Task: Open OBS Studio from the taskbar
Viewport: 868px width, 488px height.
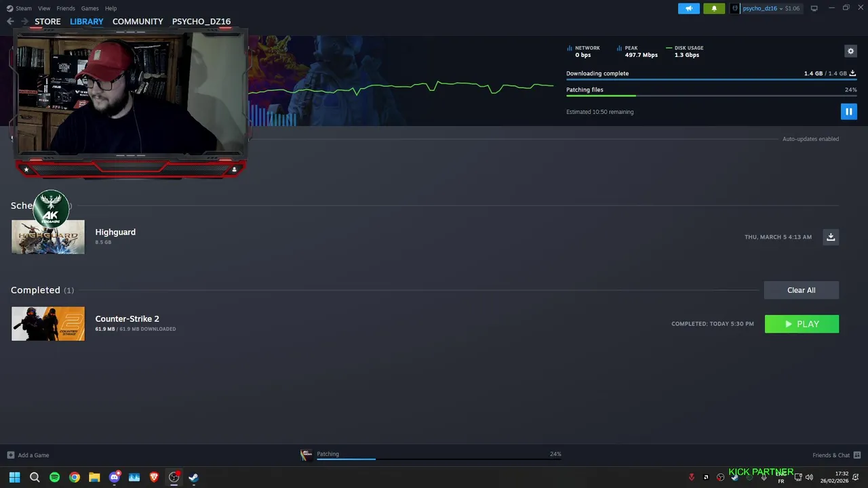Action: [174, 477]
